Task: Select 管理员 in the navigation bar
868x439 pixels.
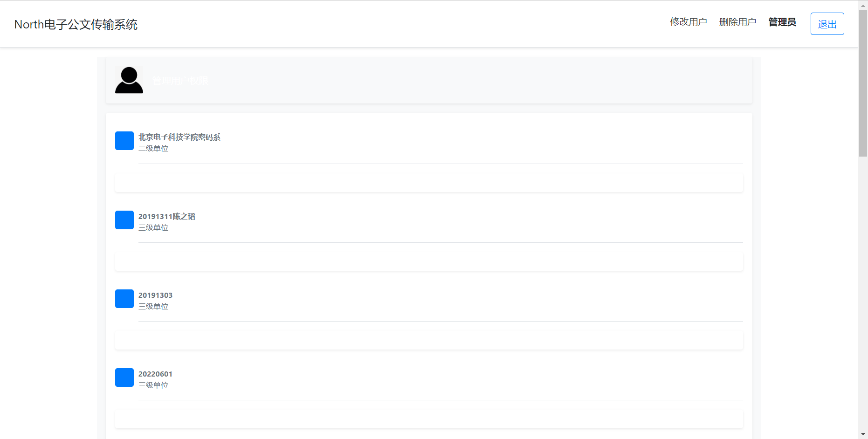Action: coord(782,22)
